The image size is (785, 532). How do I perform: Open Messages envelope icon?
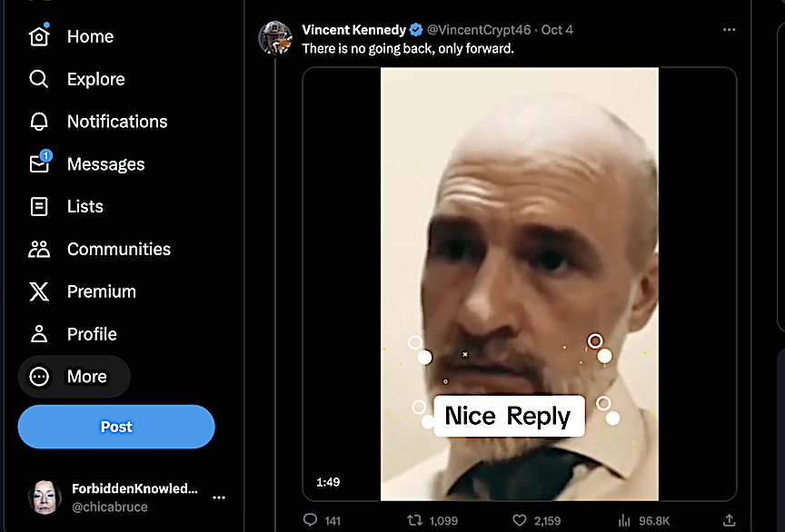(x=39, y=163)
